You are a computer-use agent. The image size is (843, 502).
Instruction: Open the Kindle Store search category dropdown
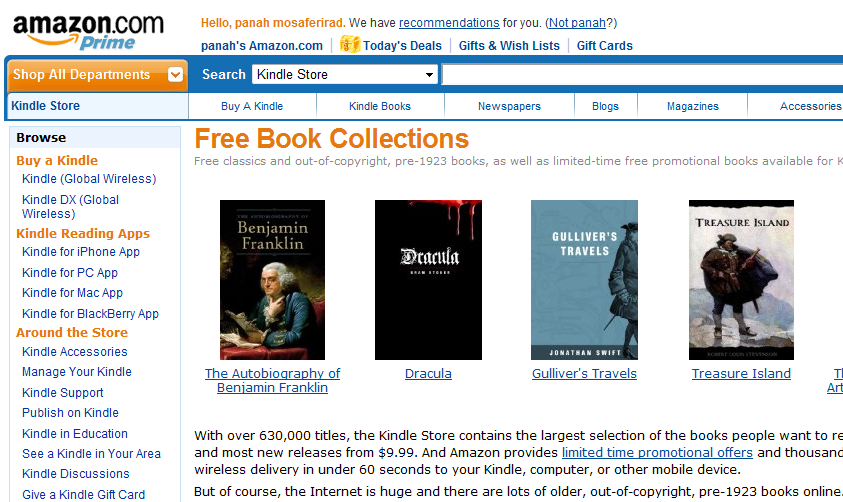[345, 74]
